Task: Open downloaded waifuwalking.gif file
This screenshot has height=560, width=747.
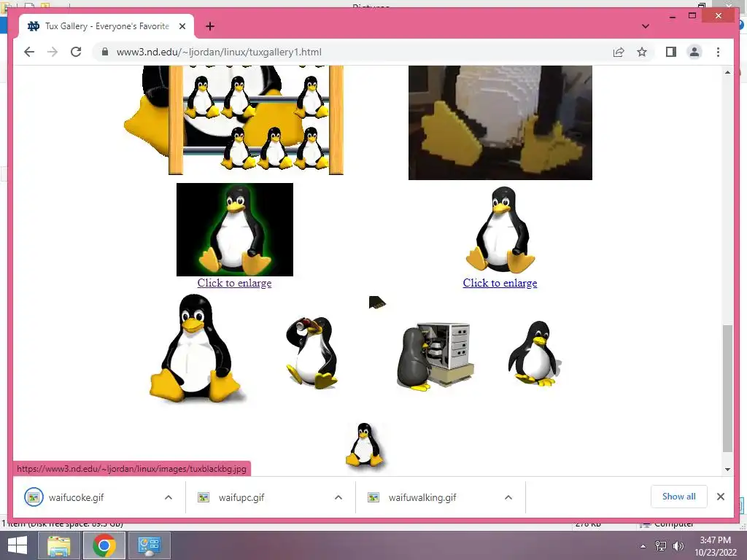Action: click(422, 497)
